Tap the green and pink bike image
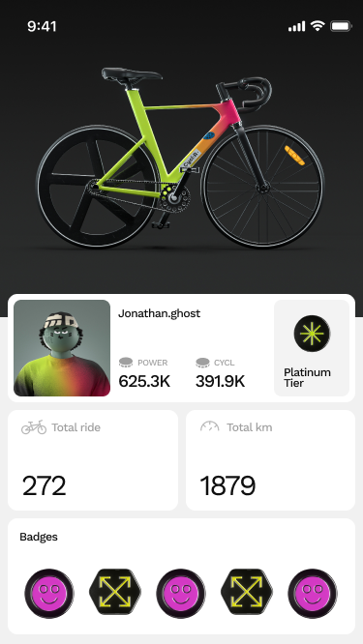The image size is (363, 644). (x=181, y=159)
